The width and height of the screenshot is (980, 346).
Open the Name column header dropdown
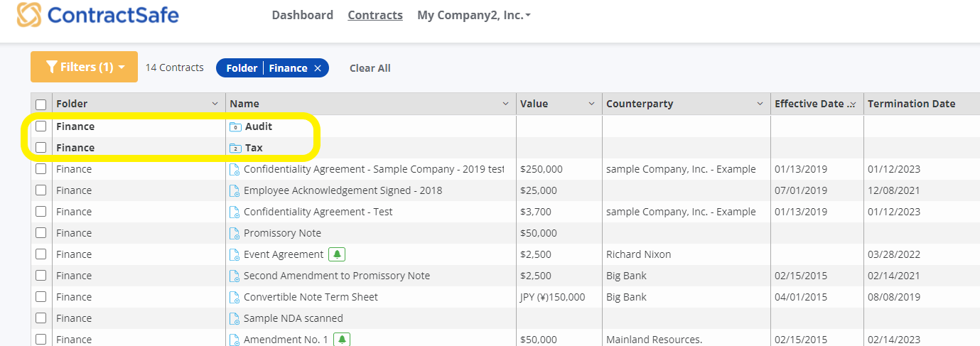point(505,104)
